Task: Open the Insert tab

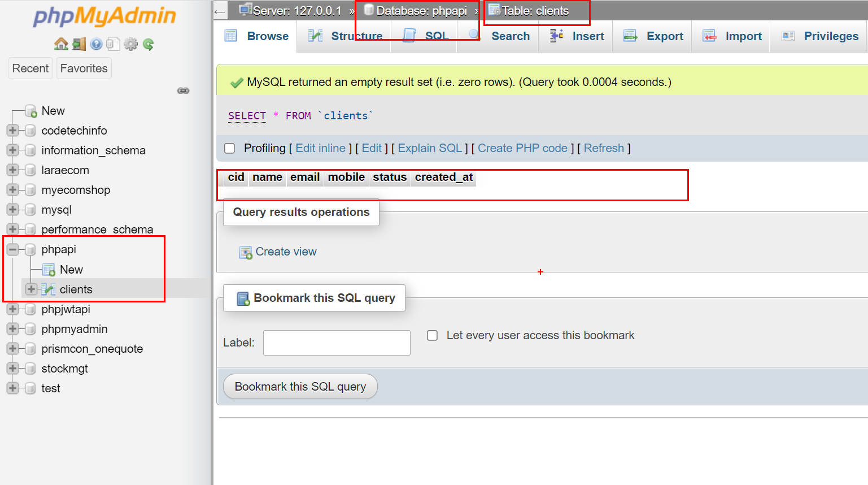Action: pos(577,36)
